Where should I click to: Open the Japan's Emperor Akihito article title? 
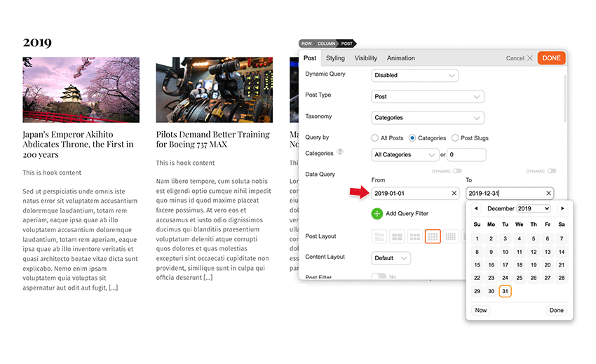[x=78, y=144]
